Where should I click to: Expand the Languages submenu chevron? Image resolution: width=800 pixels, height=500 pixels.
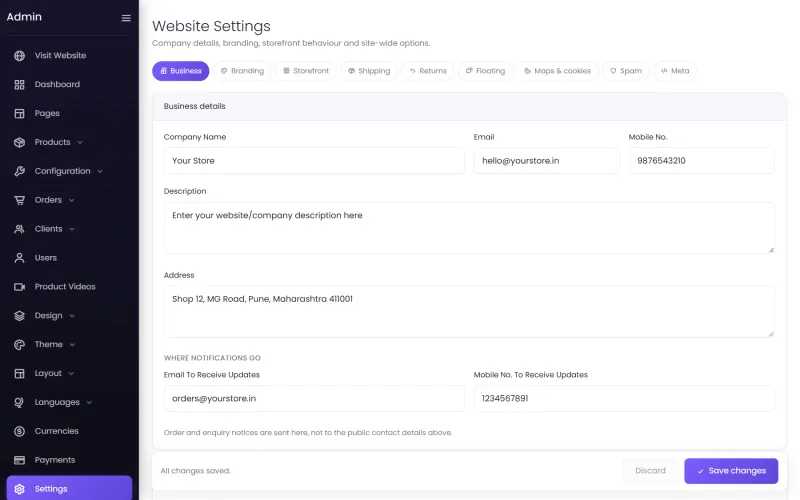point(89,403)
